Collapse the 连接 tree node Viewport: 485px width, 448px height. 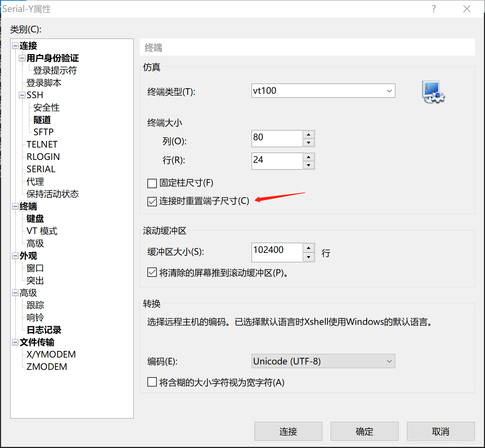pos(15,45)
